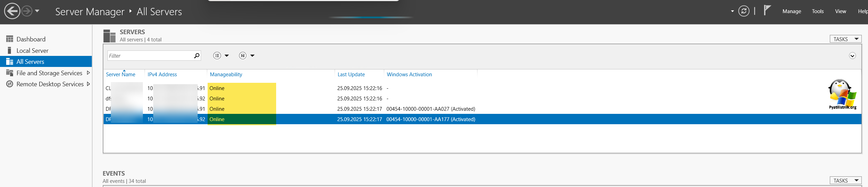This screenshot has width=868, height=187.
Task: Refresh Server Manager using the refresh icon
Action: click(x=744, y=11)
